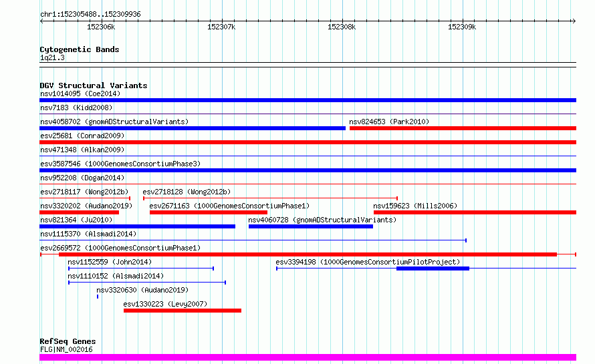Open nsv3320202 (Audano2019) variant label
The width and height of the screenshot is (595, 364).
86,206
